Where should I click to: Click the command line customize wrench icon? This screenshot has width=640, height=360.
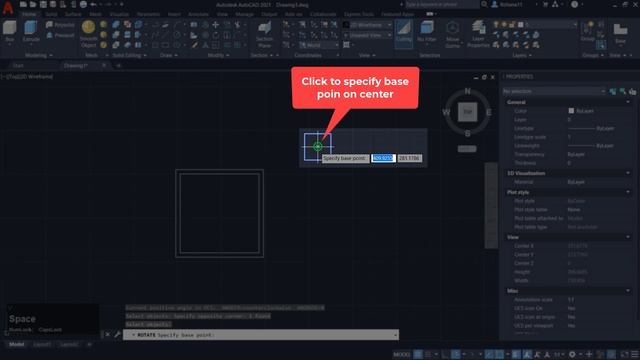click(x=117, y=335)
